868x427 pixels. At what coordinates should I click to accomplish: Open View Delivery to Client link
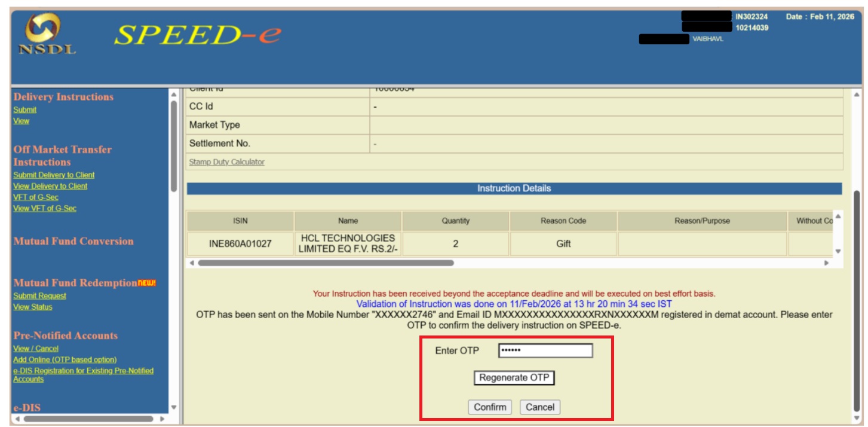point(50,186)
